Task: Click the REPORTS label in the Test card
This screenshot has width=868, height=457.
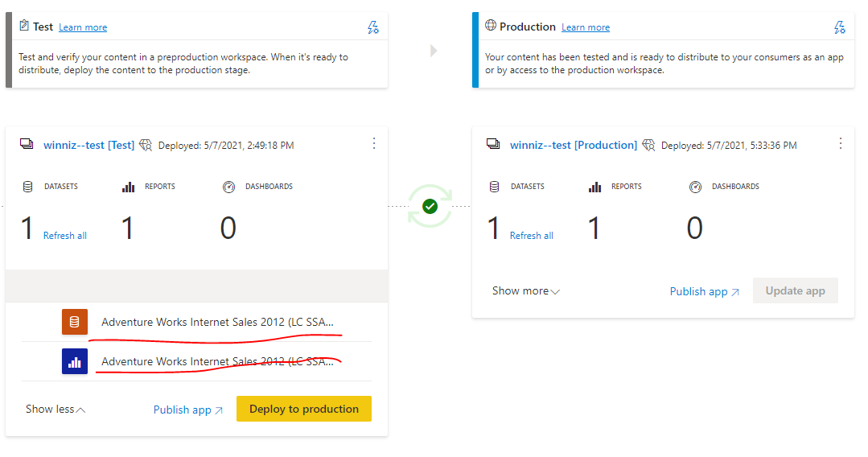Action: pyautogui.click(x=160, y=187)
